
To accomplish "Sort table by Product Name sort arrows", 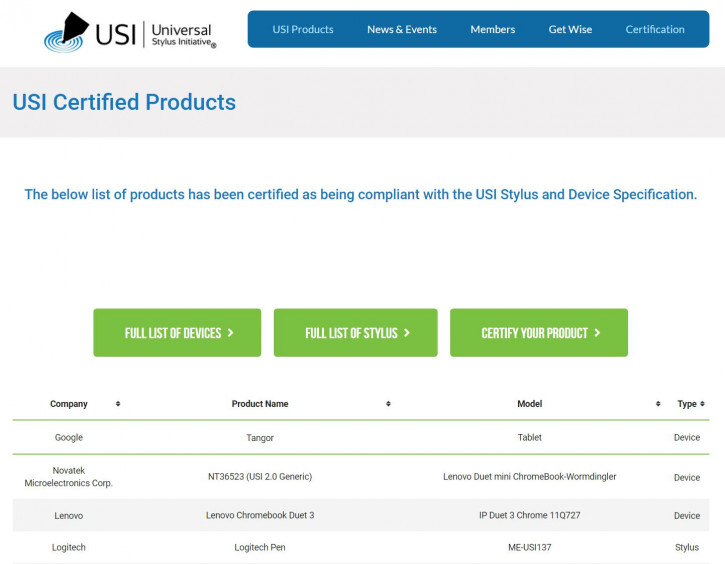I will point(388,404).
